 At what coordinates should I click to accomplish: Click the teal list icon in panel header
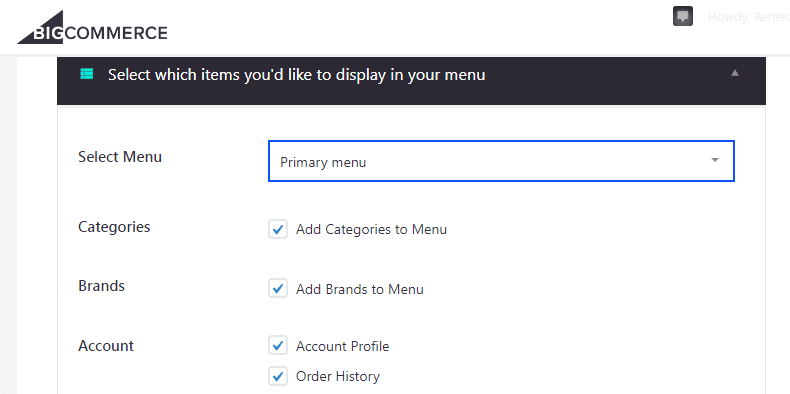tap(87, 74)
